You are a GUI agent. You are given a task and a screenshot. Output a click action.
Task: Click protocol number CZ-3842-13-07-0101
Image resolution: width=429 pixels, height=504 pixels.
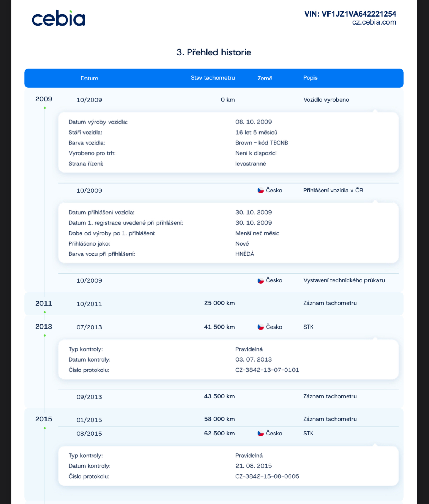[x=267, y=370]
